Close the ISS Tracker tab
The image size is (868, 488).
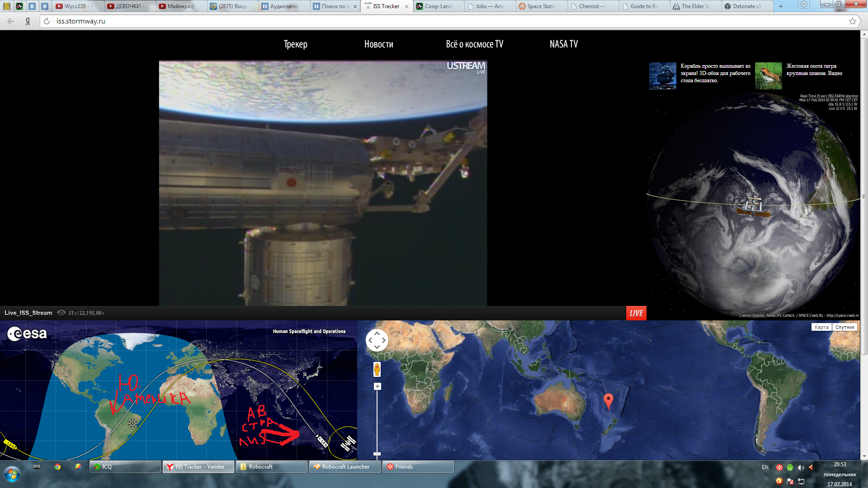(406, 6)
